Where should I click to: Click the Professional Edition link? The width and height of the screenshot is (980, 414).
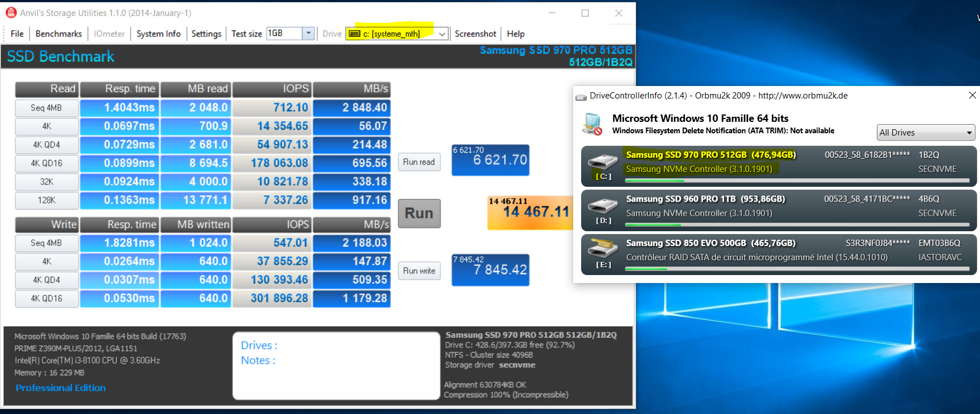pos(60,388)
